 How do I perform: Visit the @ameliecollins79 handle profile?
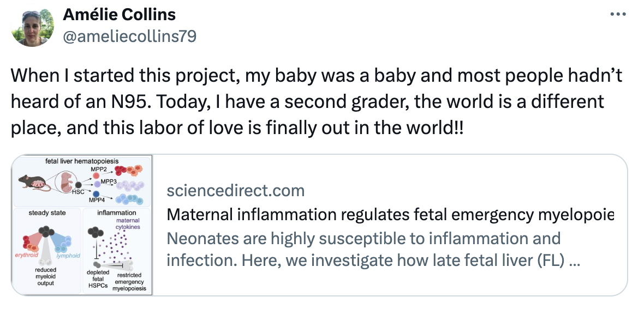(x=130, y=36)
